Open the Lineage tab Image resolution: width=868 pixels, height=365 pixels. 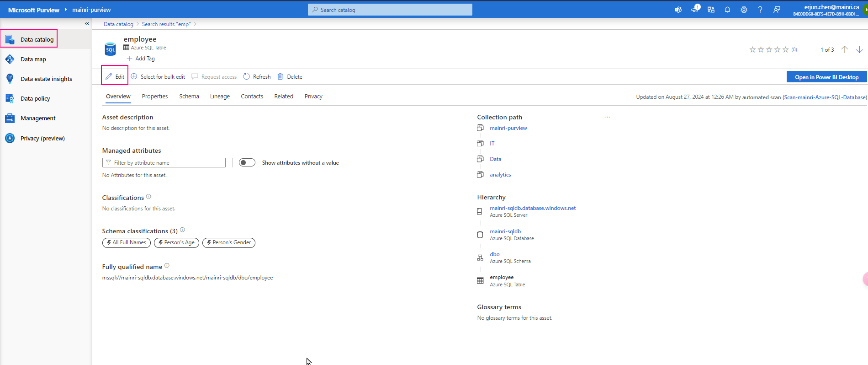pos(220,97)
